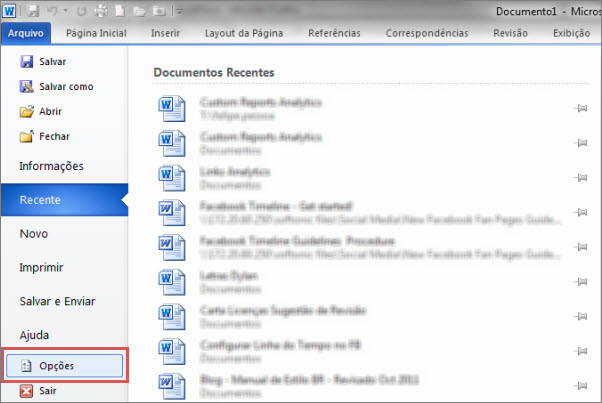Open the Ajuda section

point(64,335)
